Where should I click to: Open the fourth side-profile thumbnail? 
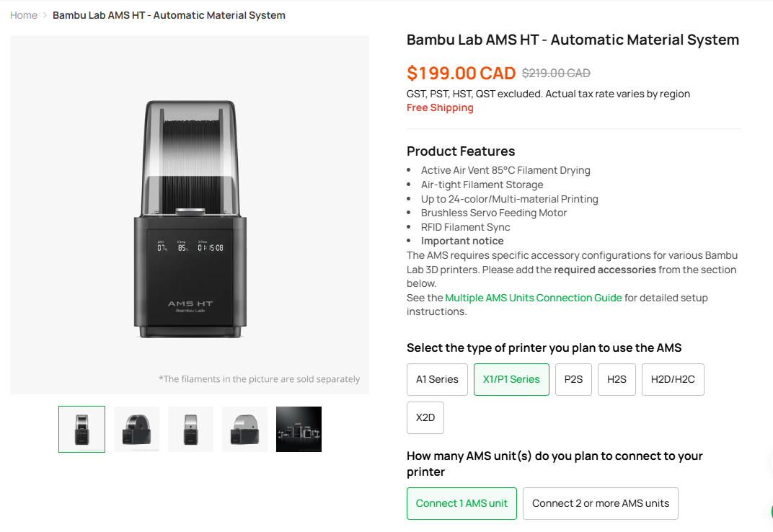point(244,429)
